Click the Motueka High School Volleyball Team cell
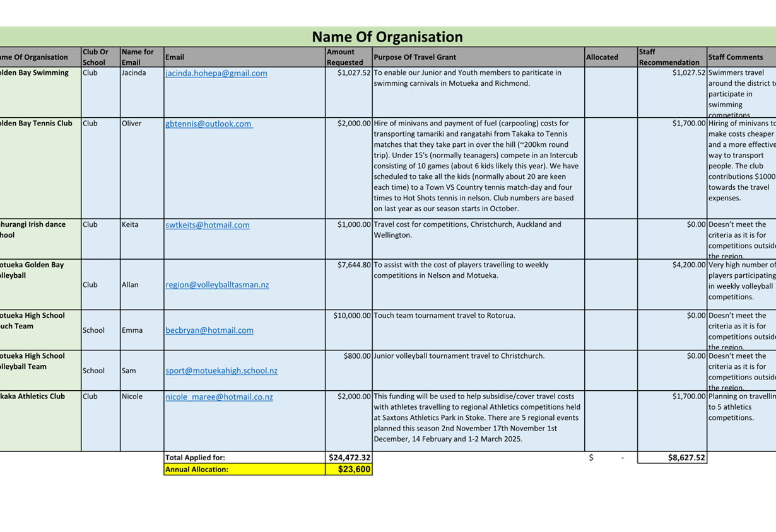 (40, 370)
